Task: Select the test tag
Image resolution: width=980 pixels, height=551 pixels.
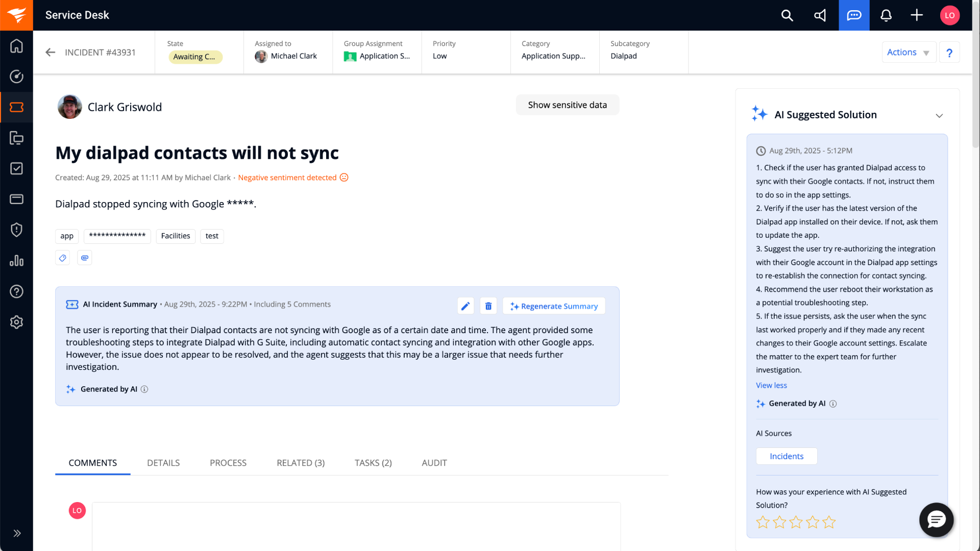Action: pos(212,236)
